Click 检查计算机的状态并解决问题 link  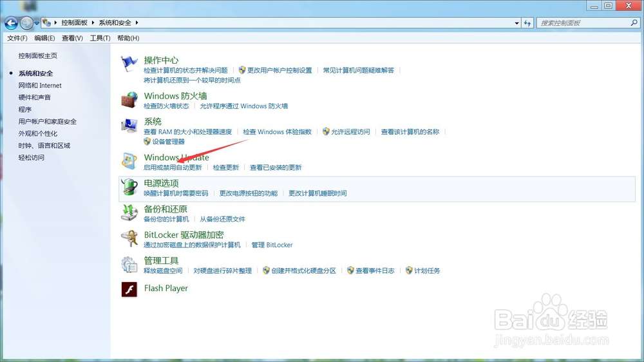pos(185,70)
